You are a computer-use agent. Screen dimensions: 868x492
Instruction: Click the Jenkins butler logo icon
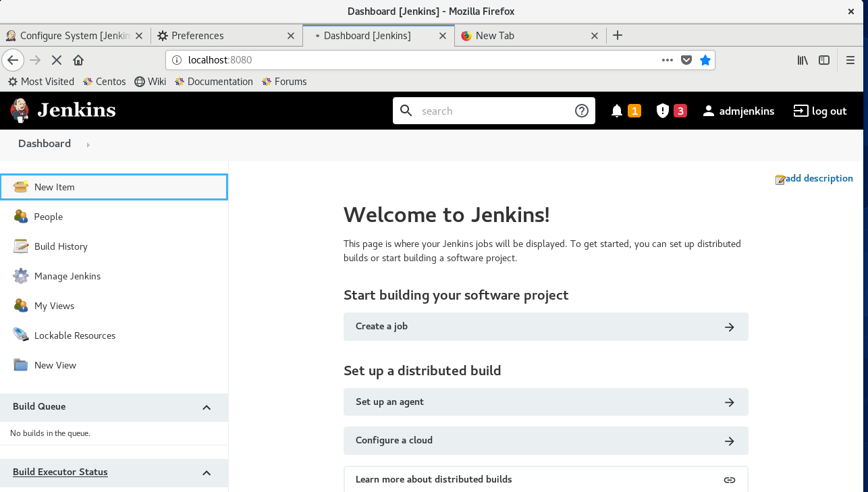20,111
